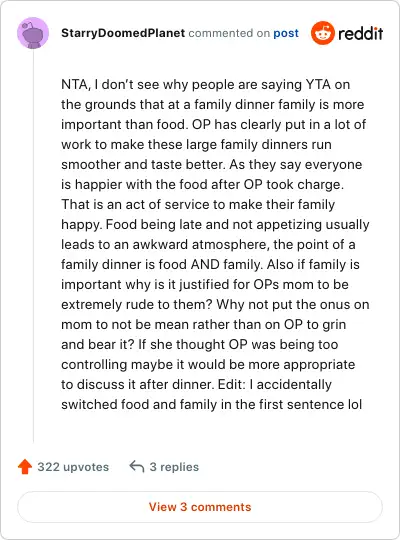Click the "Edit:" note in the comment

click(232, 384)
